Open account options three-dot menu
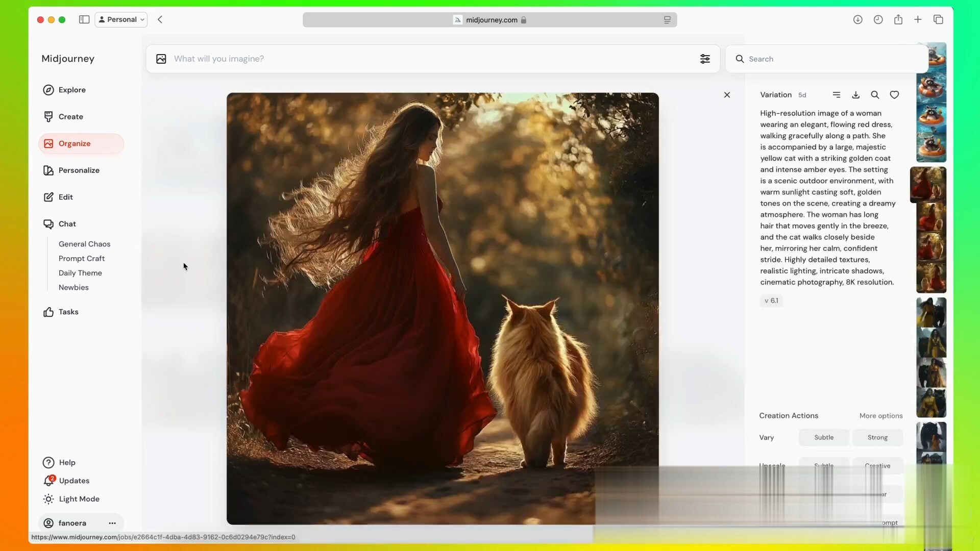The height and width of the screenshot is (551, 980). click(x=112, y=523)
